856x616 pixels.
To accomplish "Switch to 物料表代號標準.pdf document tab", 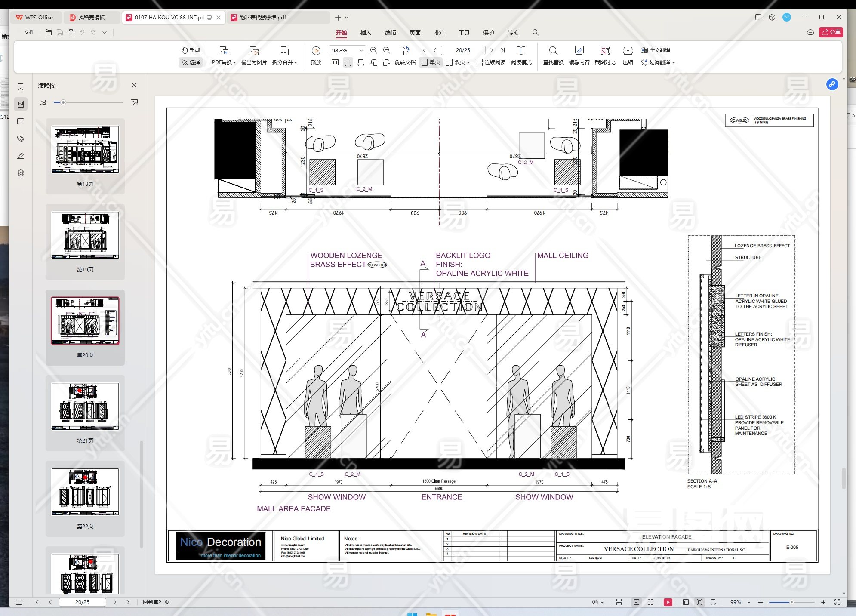I will click(x=262, y=18).
